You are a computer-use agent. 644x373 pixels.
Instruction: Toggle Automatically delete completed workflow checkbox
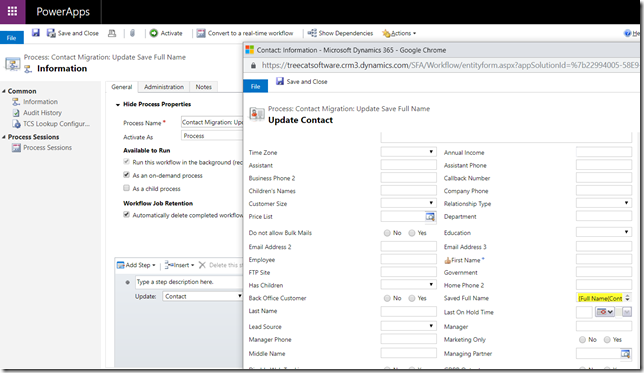pos(126,214)
